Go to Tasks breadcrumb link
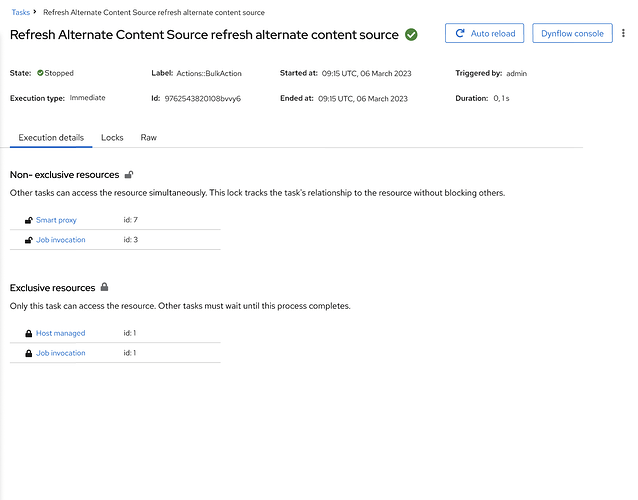638x500 pixels. [20, 12]
